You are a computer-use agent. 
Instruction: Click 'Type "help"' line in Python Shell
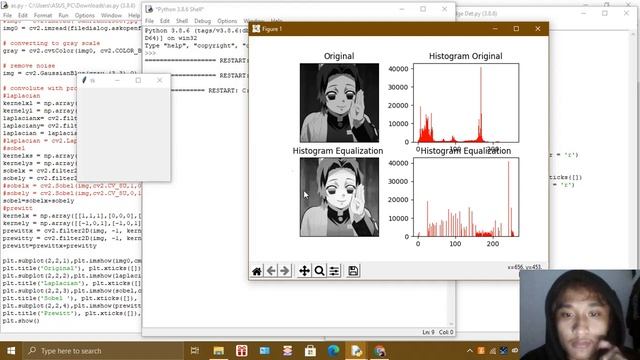click(x=196, y=46)
